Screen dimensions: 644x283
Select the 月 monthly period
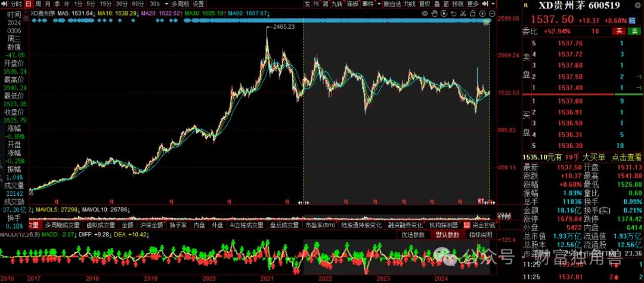(x=48, y=4)
